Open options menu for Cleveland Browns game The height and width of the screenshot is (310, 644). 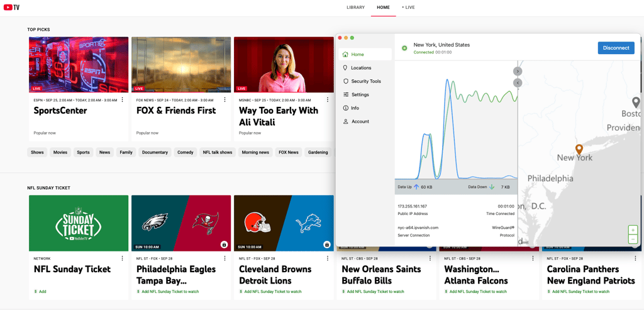[327, 258]
